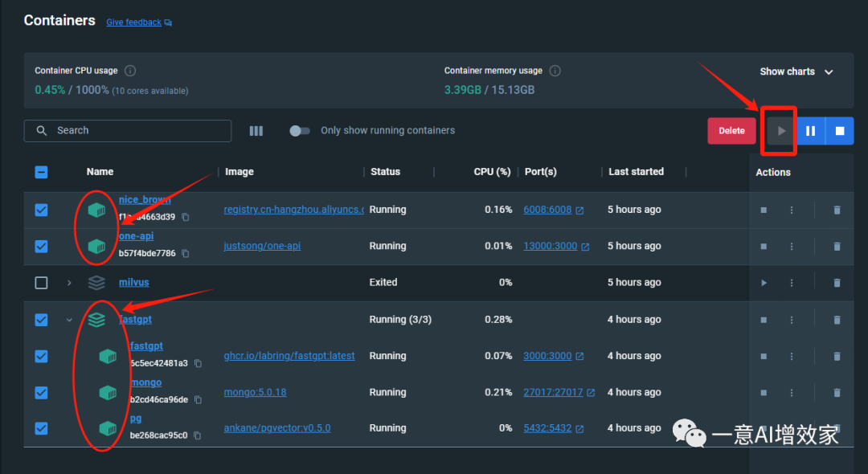Toggle the select-all checkbox in table header

42,172
